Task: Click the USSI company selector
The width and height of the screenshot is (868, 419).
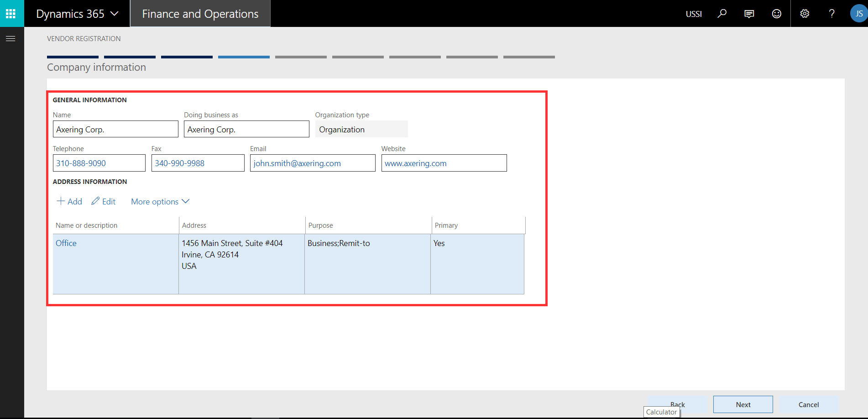Action: pos(693,14)
